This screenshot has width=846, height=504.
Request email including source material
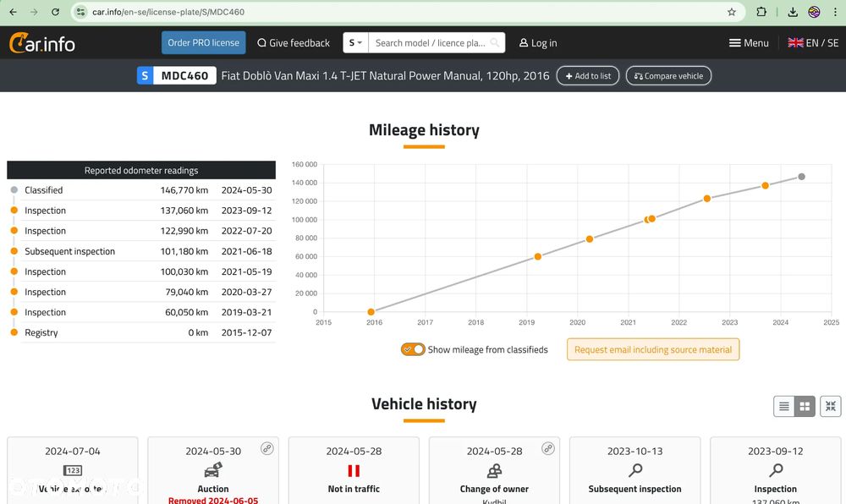tap(653, 349)
